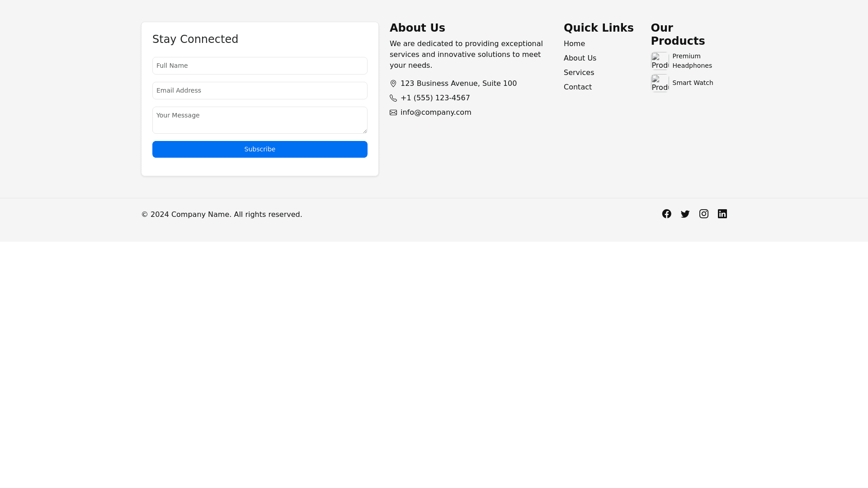This screenshot has width=868, height=488.
Task: Open the LinkedIn social icon
Action: 722,214
